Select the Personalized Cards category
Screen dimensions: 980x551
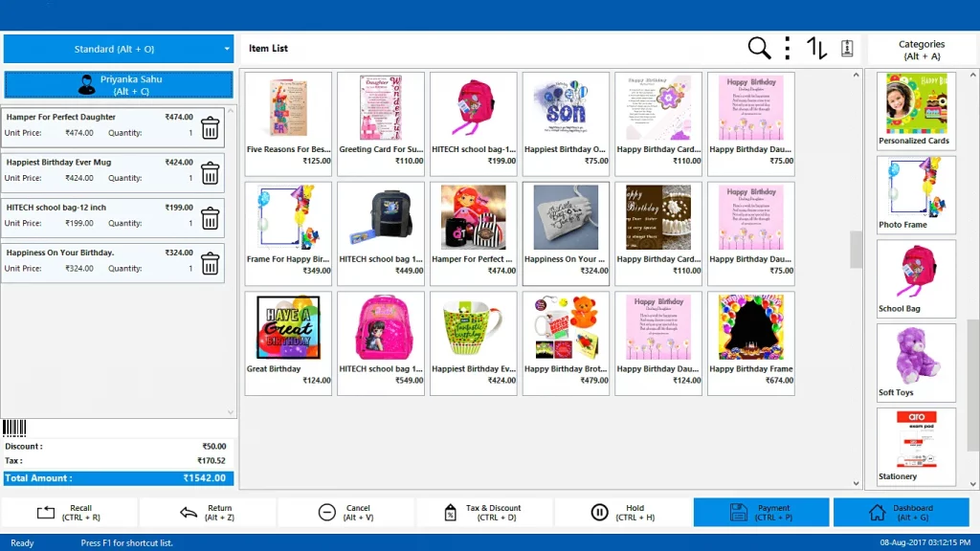[x=916, y=110]
